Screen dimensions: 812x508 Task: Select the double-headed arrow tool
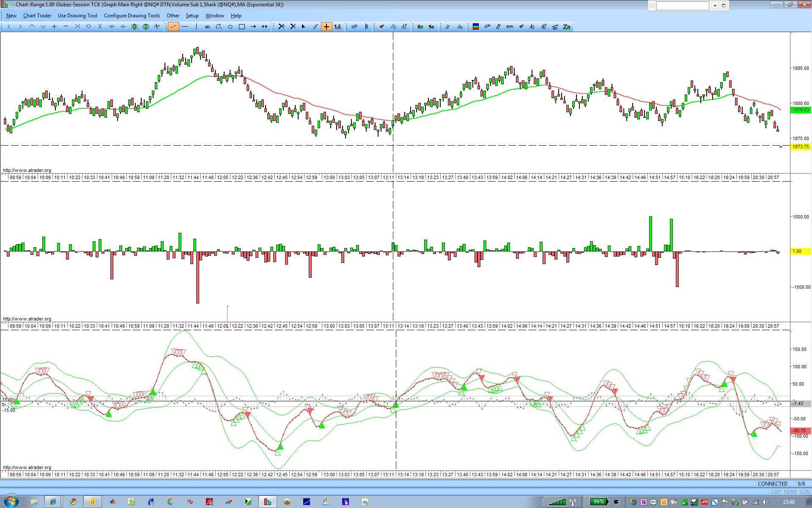(x=264, y=27)
